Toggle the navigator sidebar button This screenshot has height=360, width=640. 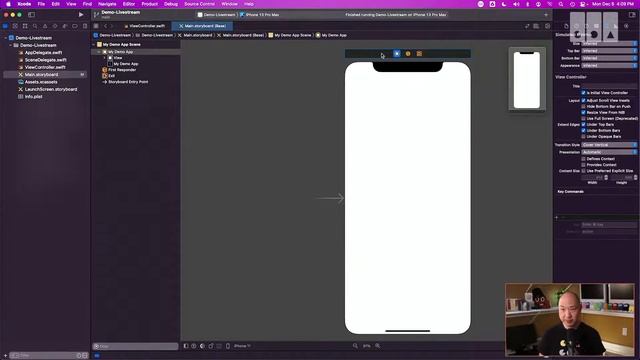(x=31, y=15)
